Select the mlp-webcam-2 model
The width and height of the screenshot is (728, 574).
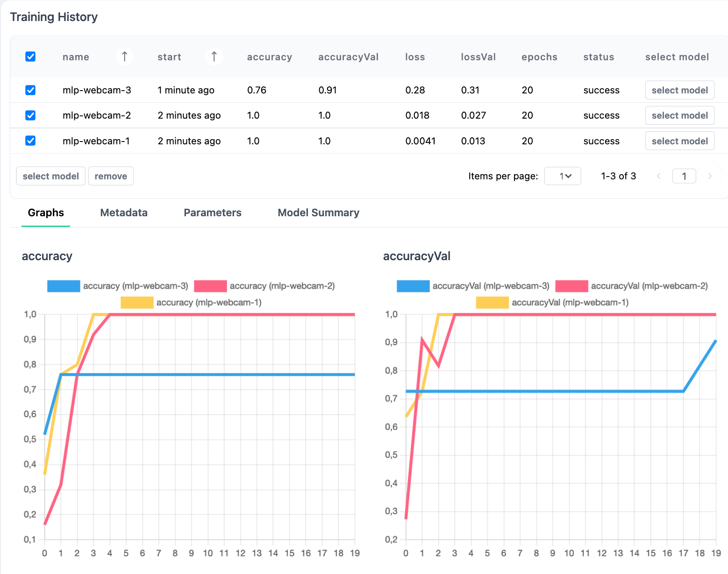(x=679, y=115)
